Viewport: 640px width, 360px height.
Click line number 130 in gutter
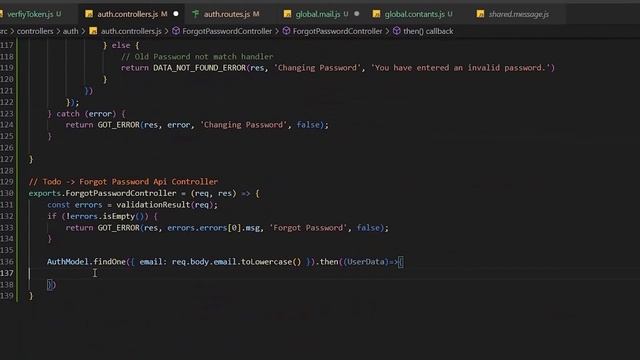(7, 193)
